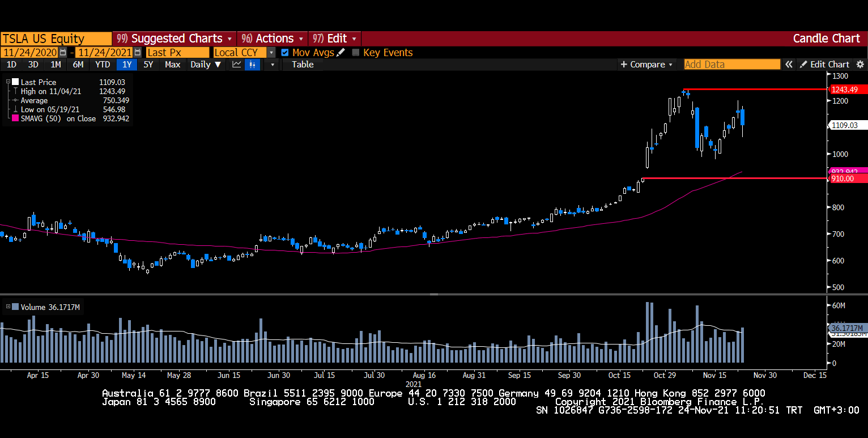868x438 pixels.
Task: Open the Suggested Charts dropdown
Action: pyautogui.click(x=175, y=39)
